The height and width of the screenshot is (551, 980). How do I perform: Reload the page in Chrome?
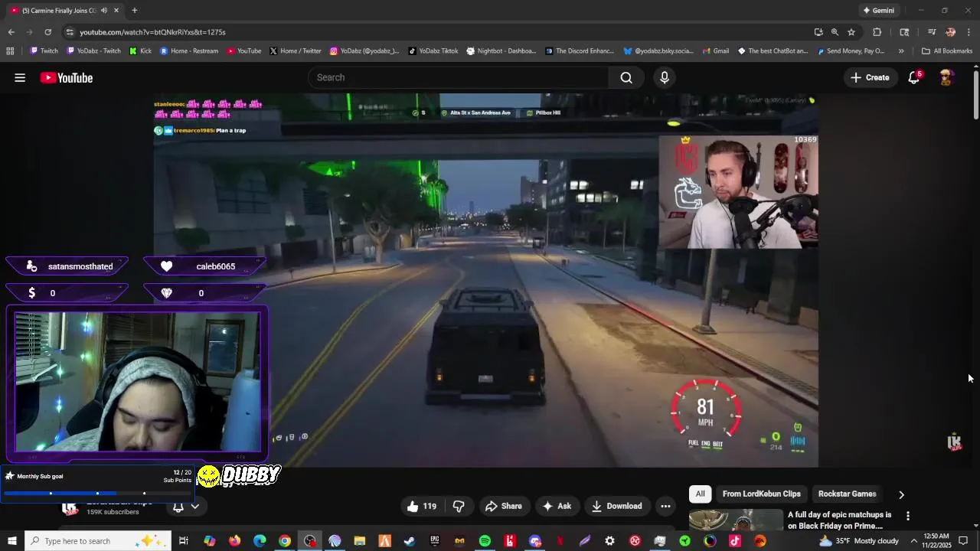(47, 32)
